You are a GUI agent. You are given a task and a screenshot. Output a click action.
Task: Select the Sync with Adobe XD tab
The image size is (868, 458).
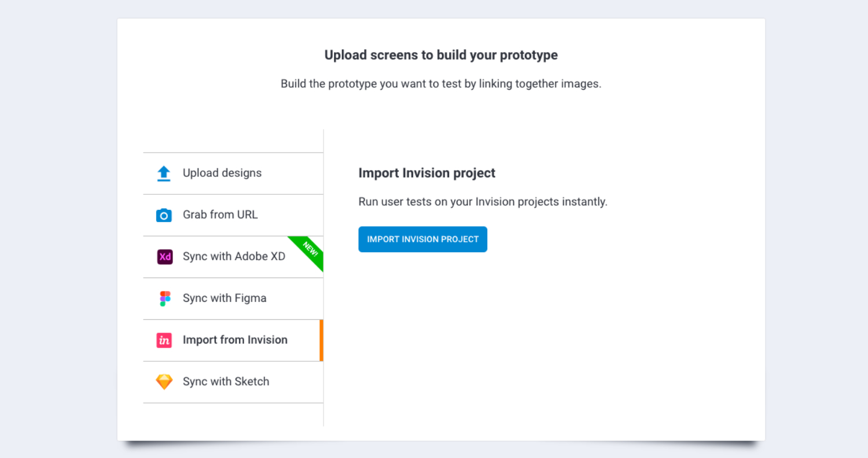click(233, 257)
